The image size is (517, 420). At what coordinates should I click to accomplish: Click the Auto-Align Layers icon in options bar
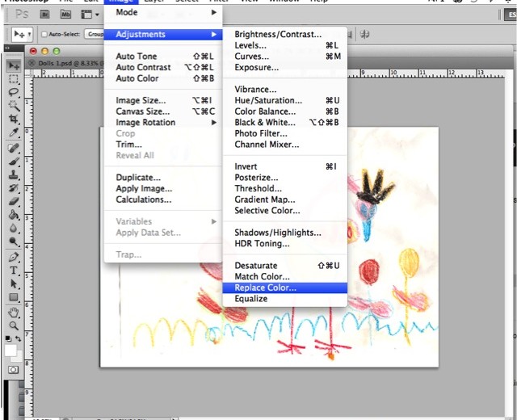(364, 34)
